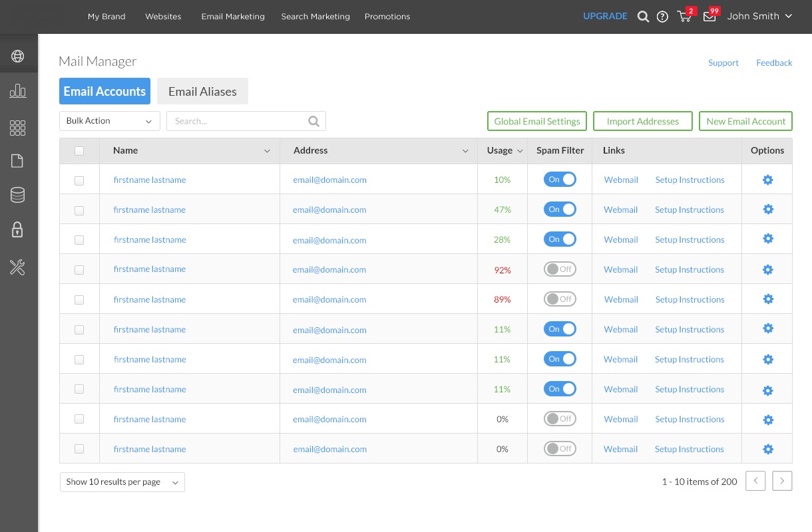Expand the Show 10 results per page dropdown
This screenshot has height=532, width=812.
point(122,482)
